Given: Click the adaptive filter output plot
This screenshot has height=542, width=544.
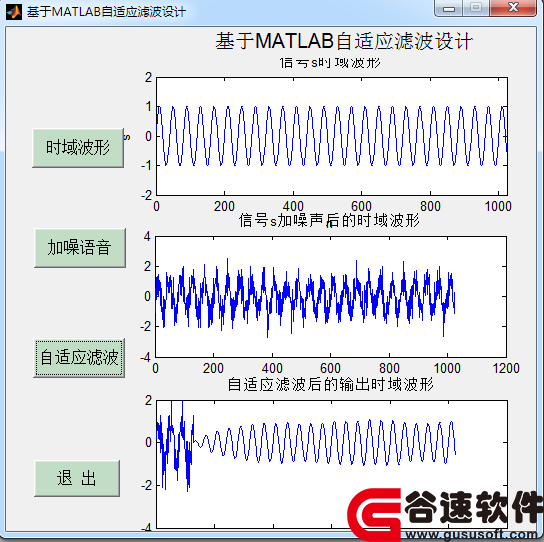Looking at the screenshot, I should click(x=332, y=464).
